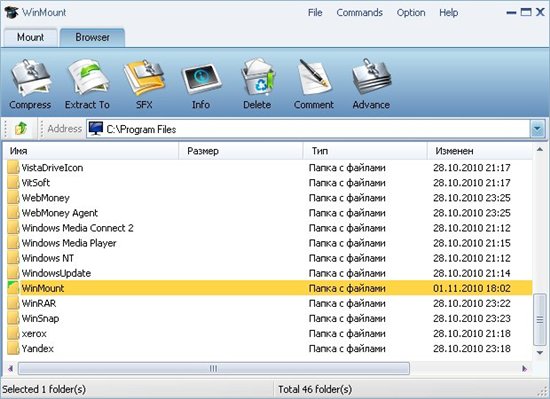Image resolution: width=550 pixels, height=399 pixels.
Task: Expand the Address path dropdown
Action: pos(537,129)
